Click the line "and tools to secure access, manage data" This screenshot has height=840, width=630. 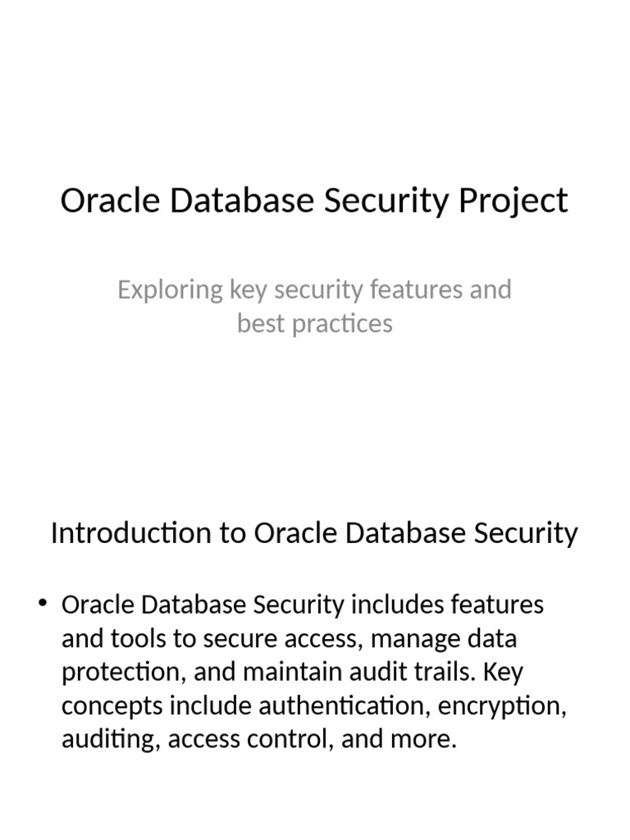coord(289,639)
